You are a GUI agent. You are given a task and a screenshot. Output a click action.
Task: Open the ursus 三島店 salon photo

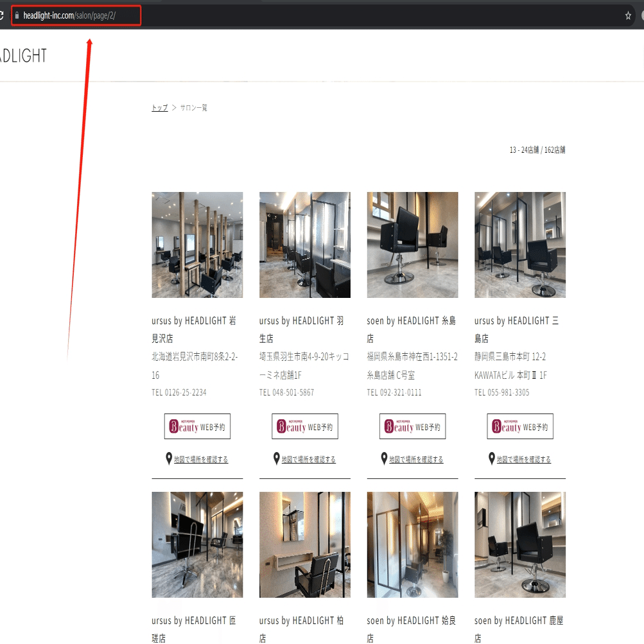[520, 245]
